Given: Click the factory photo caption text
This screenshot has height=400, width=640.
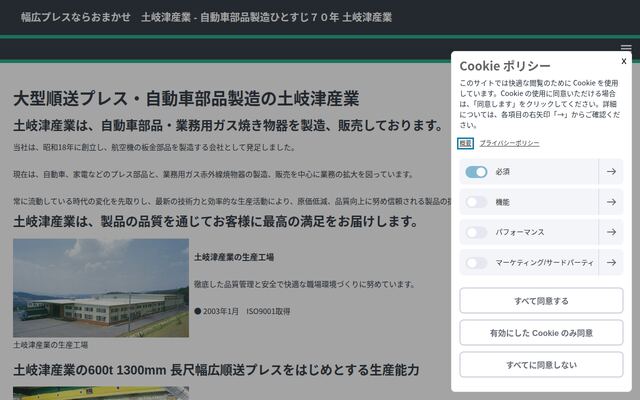Looking at the screenshot, I should tap(51, 345).
